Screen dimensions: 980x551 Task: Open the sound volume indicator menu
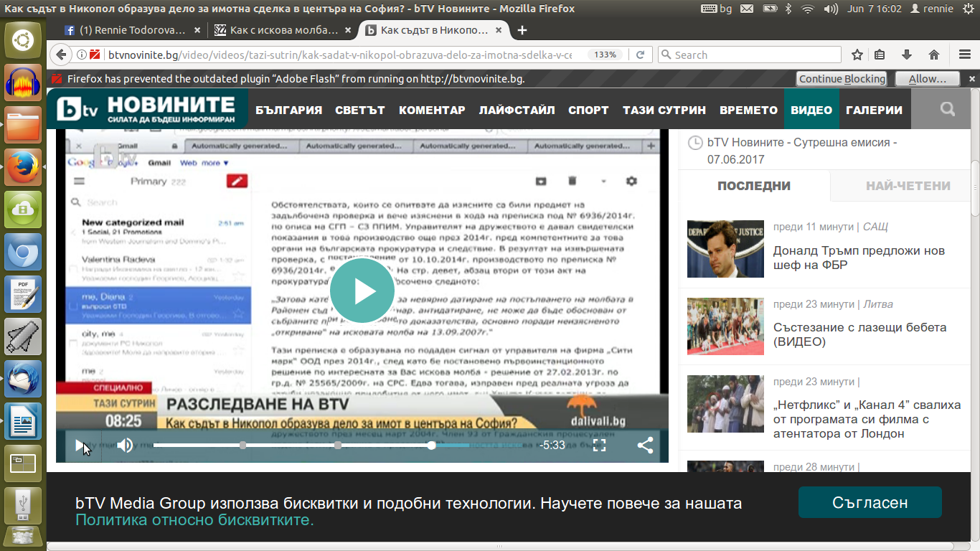pyautogui.click(x=831, y=9)
